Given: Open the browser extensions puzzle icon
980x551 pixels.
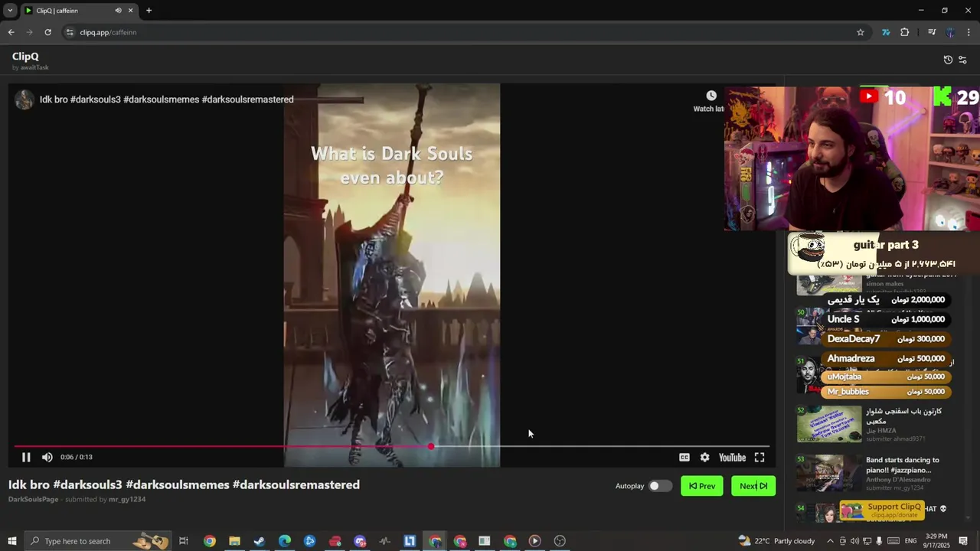Looking at the screenshot, I should [905, 32].
